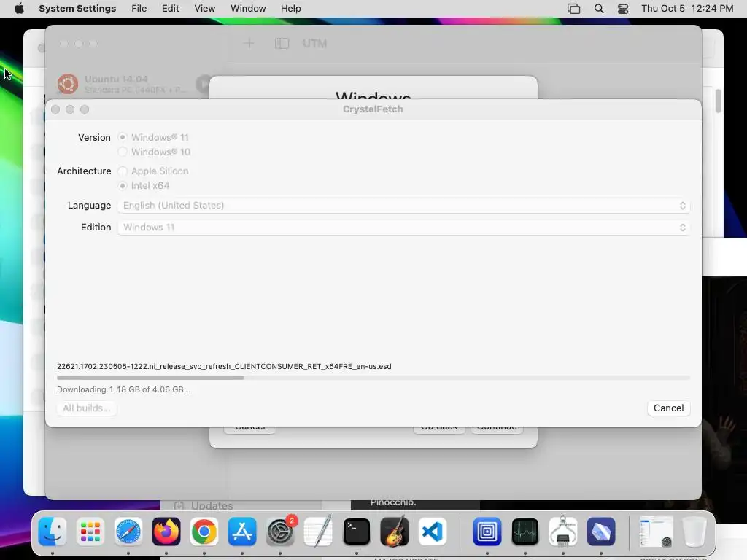Screen dimensions: 747x560
Task: Open TextEdit from the dock
Action: 318,532
